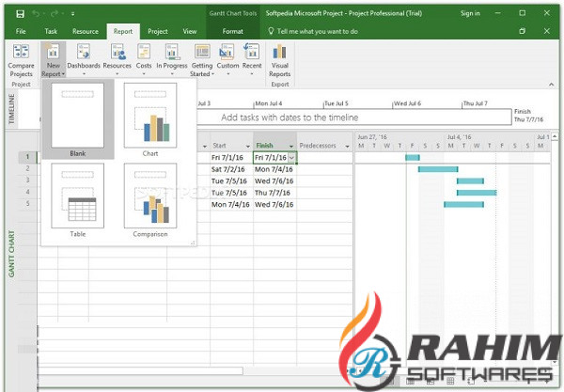Switch to the View ribbon tab
Image resolution: width=564 pixels, height=392 pixels.
click(190, 32)
